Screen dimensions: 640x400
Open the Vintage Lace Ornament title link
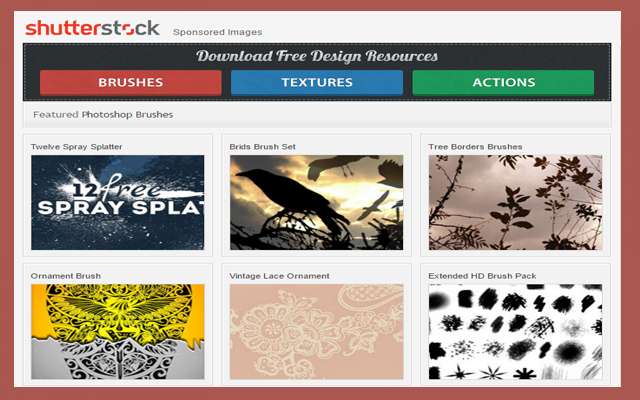279,276
